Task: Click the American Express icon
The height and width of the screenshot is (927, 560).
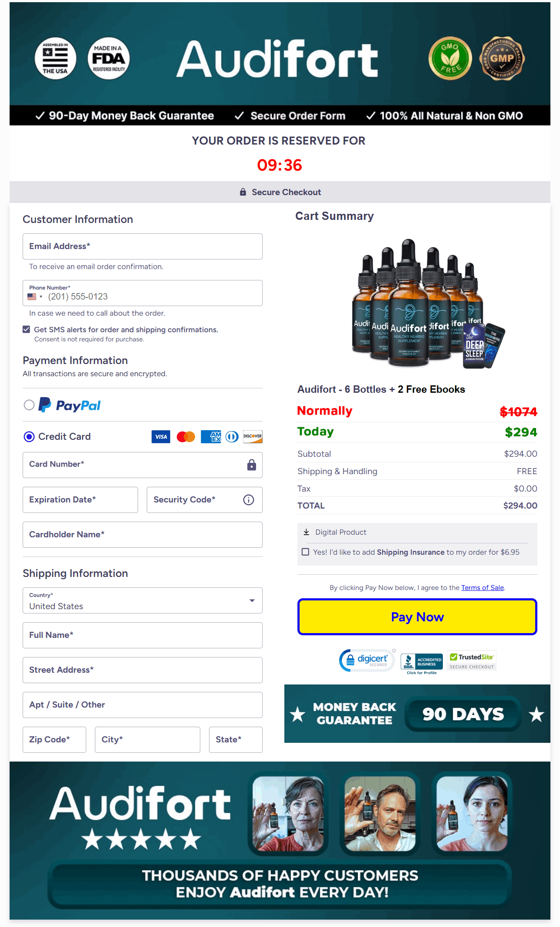Action: click(211, 437)
